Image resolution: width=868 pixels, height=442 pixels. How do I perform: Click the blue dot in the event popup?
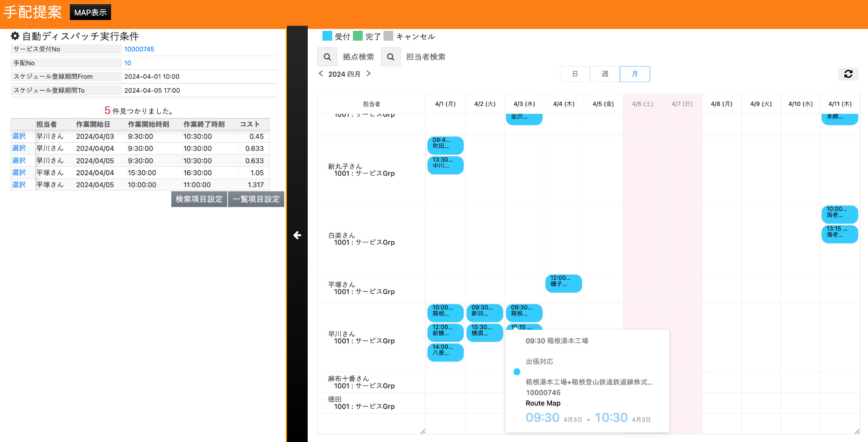(517, 372)
